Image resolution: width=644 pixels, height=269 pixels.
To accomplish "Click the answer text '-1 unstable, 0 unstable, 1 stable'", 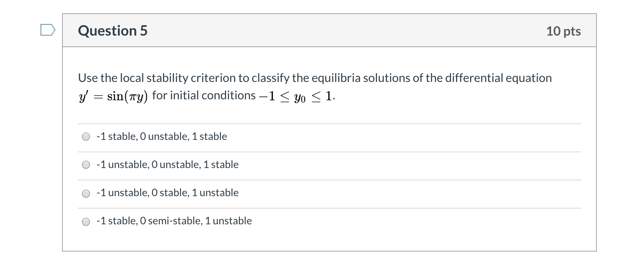I will (x=167, y=164).
